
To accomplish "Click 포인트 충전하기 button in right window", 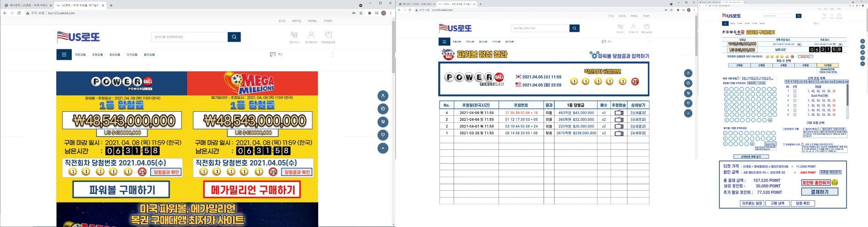I will (816, 183).
